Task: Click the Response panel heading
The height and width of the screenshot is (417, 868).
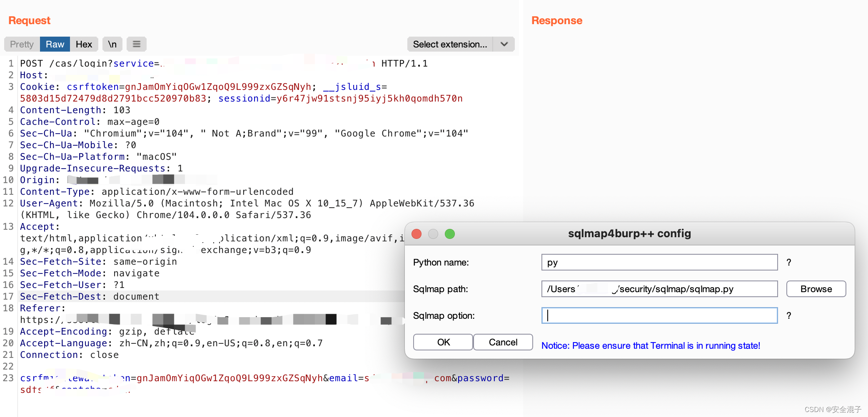Action: [x=557, y=20]
